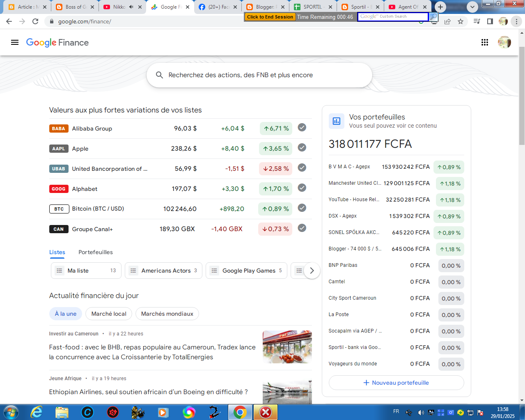Open the Google Finance hamburger menu
This screenshot has width=525, height=420.
click(15, 42)
